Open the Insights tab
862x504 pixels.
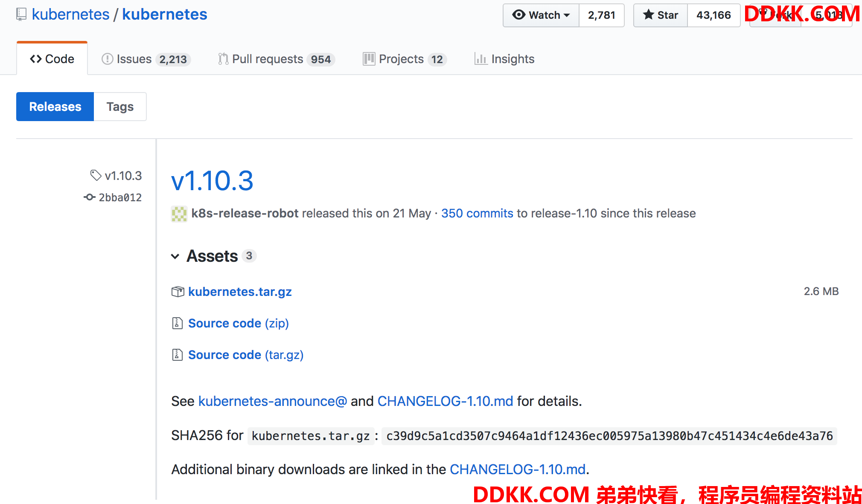tap(504, 59)
